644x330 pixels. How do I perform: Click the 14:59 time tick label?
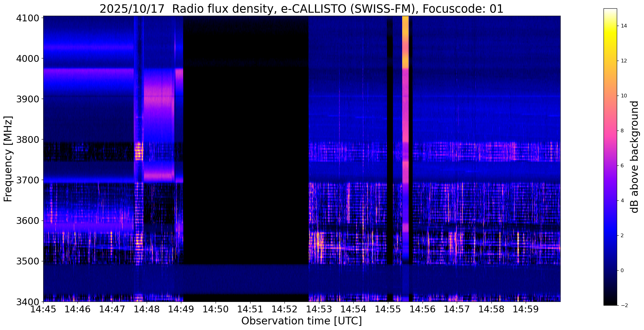click(526, 309)
